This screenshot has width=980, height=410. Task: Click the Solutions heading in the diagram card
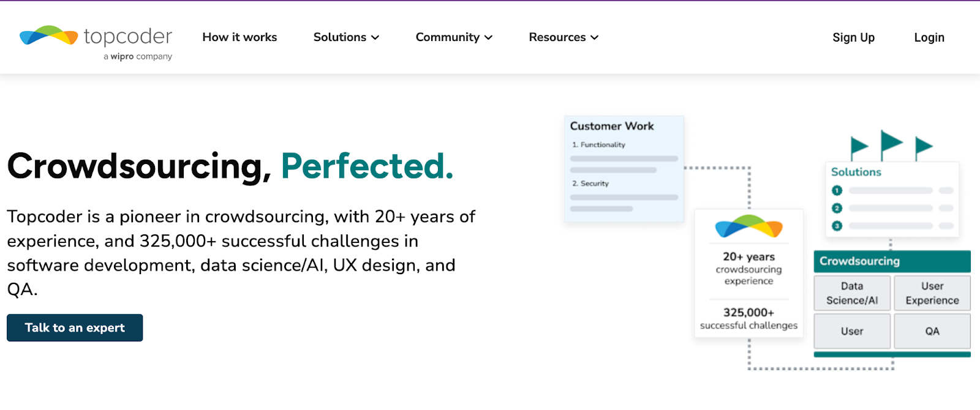[x=856, y=172]
